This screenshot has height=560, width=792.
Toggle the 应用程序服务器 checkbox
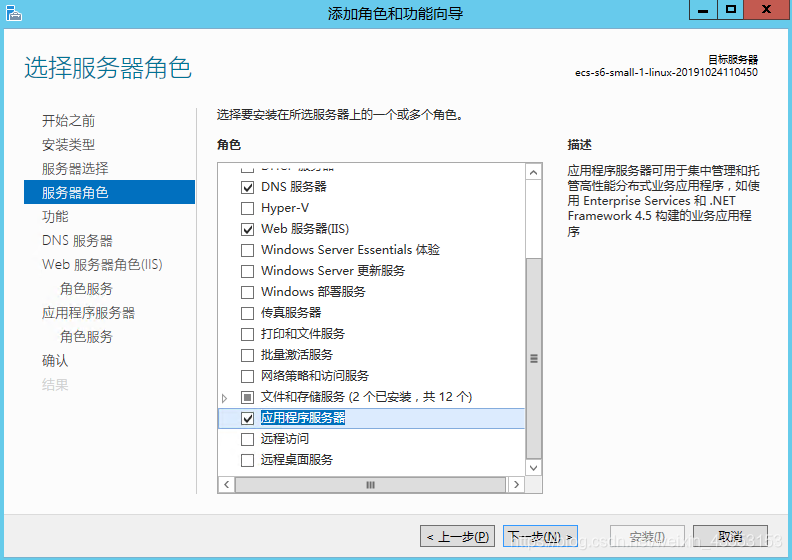click(248, 418)
